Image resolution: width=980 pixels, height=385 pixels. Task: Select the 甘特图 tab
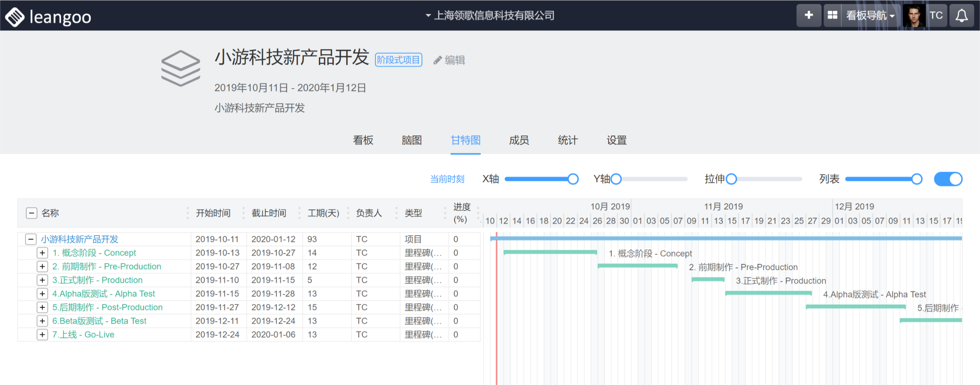click(465, 140)
